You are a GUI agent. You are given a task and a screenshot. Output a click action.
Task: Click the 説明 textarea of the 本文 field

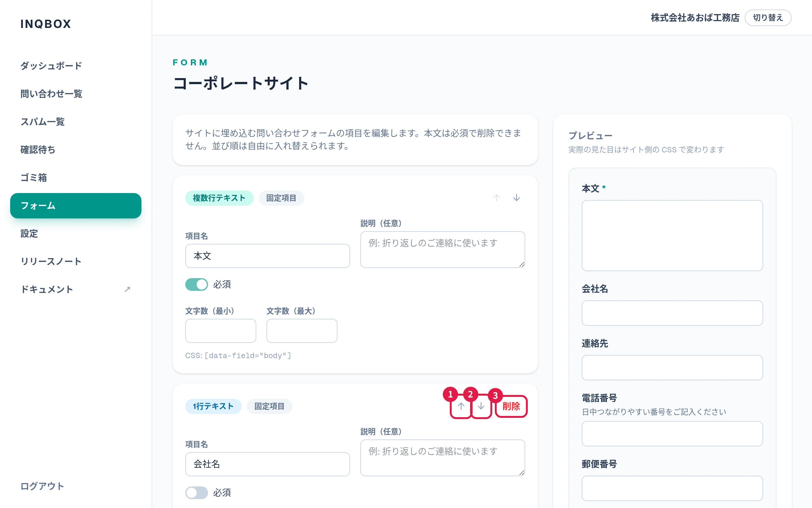(x=442, y=249)
